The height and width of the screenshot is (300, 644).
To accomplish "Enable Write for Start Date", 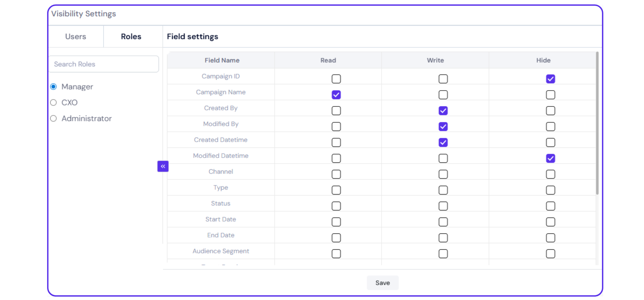I will click(443, 222).
